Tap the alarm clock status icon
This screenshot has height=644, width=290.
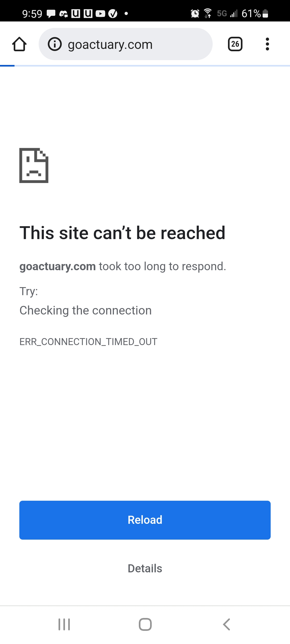click(x=195, y=13)
